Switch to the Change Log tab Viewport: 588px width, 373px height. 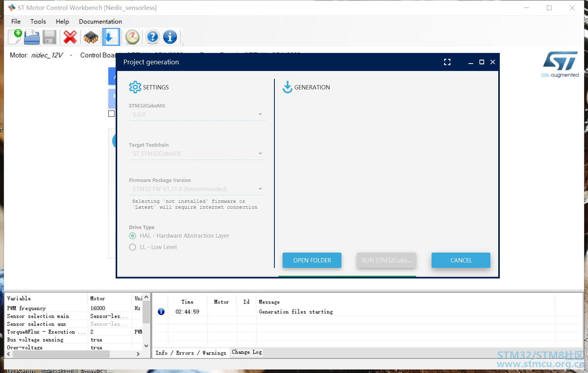point(247,352)
